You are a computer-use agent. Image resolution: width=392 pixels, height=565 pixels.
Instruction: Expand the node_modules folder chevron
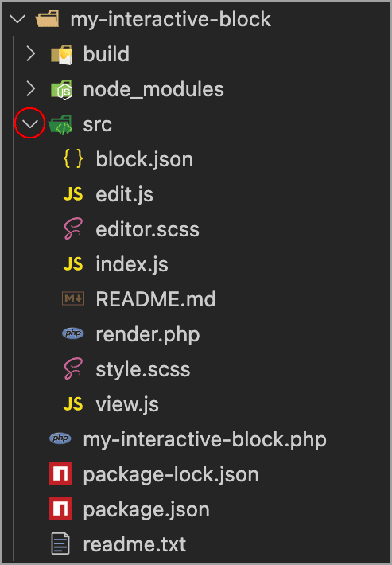31,89
